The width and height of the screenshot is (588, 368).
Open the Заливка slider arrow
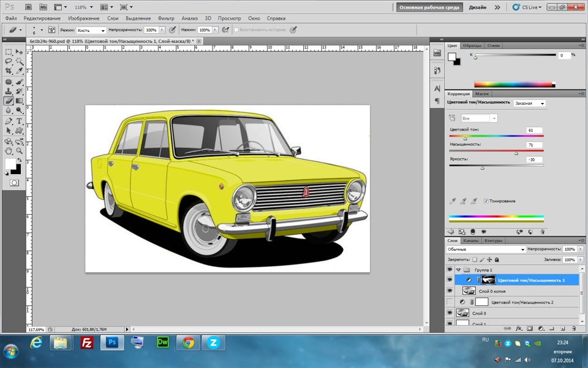[581, 259]
